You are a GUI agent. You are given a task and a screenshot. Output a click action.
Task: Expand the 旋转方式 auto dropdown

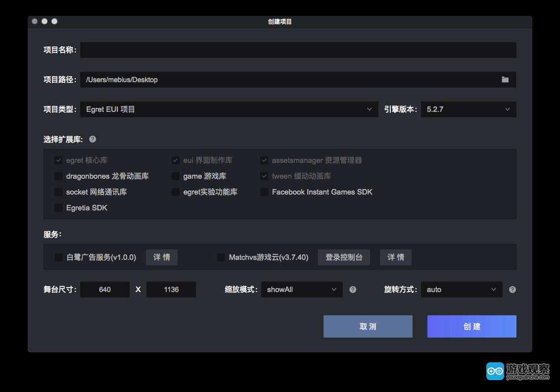click(462, 290)
